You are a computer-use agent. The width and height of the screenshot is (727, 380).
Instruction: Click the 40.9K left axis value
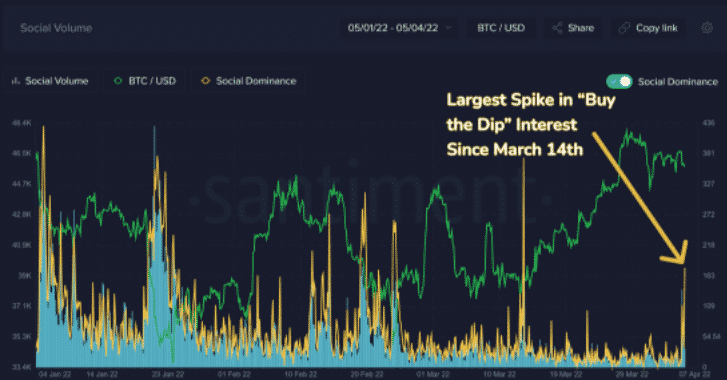(x=22, y=245)
